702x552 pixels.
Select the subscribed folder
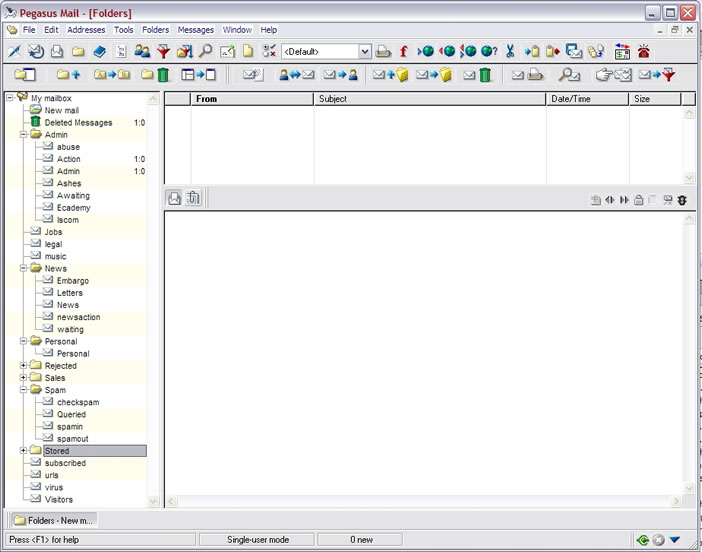click(x=65, y=463)
